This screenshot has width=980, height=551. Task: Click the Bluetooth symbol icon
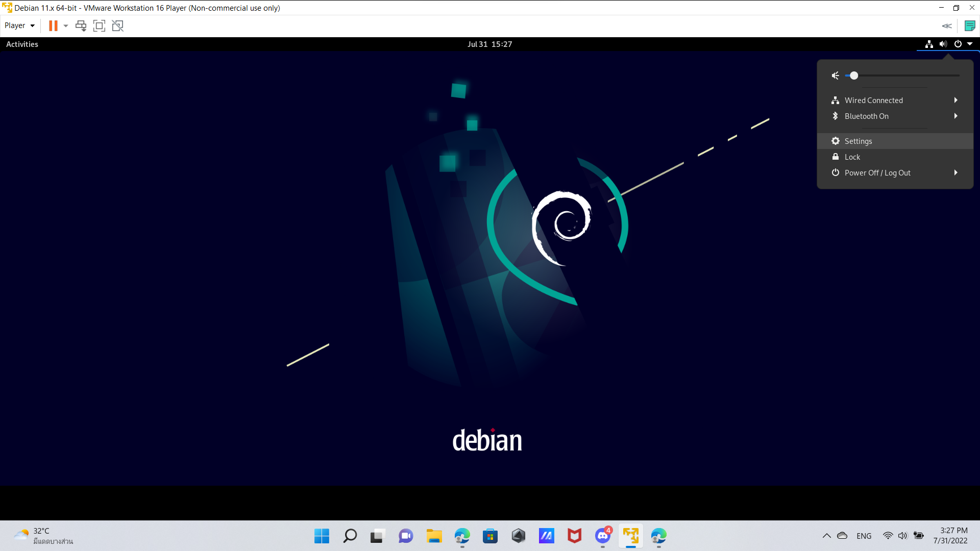click(836, 116)
